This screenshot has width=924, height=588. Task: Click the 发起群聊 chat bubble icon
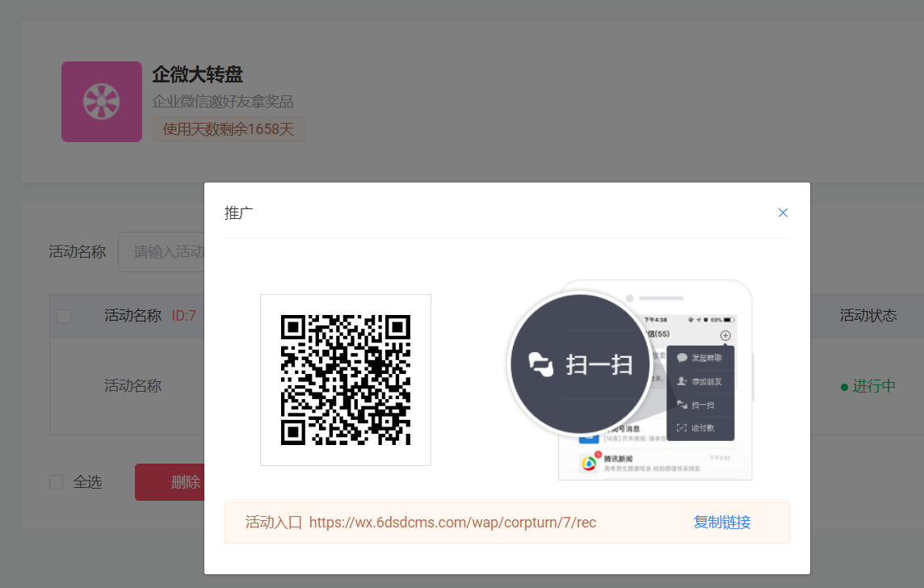682,357
